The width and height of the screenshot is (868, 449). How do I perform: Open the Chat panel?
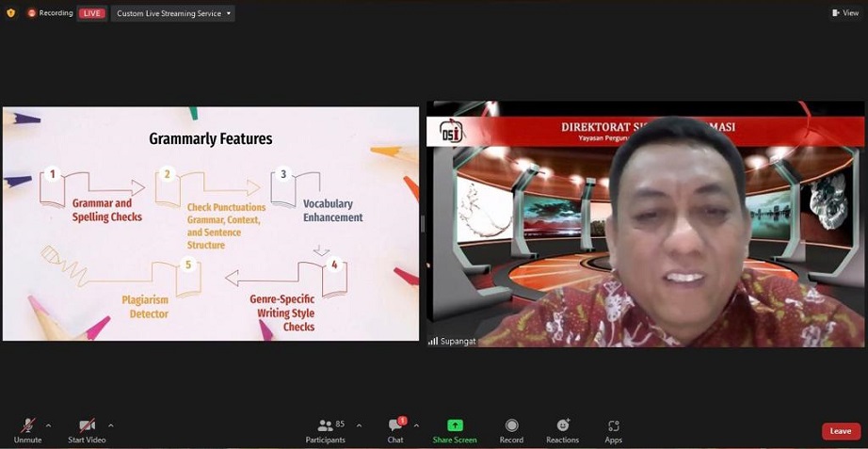(x=395, y=425)
